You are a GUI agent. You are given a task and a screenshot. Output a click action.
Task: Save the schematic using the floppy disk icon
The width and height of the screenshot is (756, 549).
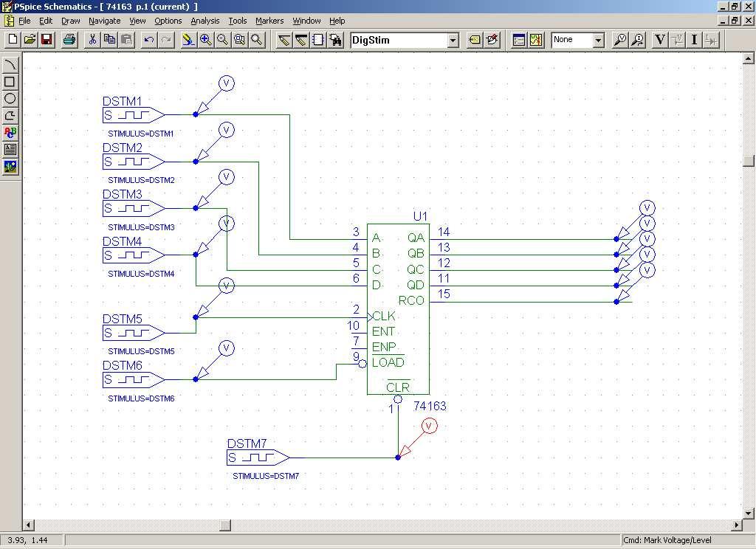(x=47, y=40)
